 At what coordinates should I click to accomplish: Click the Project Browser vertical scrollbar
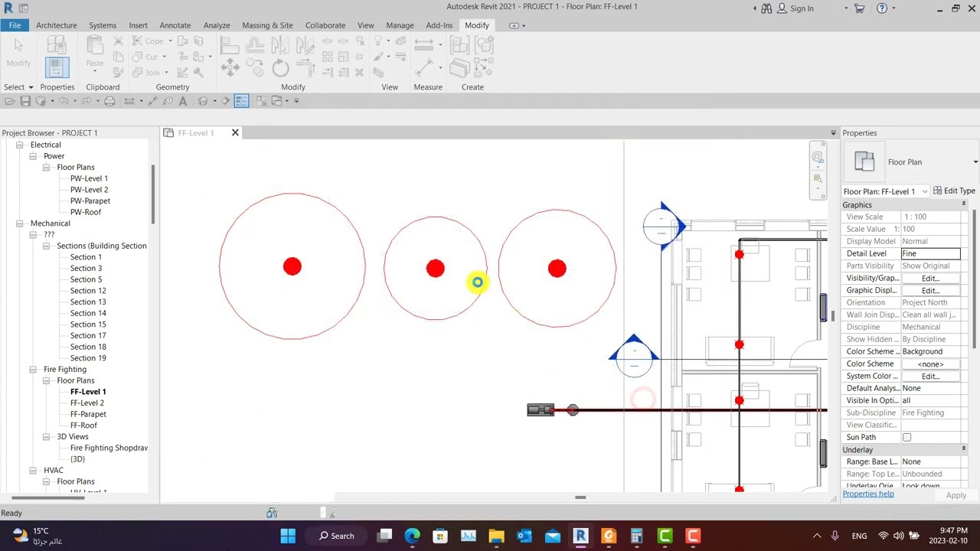(x=153, y=194)
